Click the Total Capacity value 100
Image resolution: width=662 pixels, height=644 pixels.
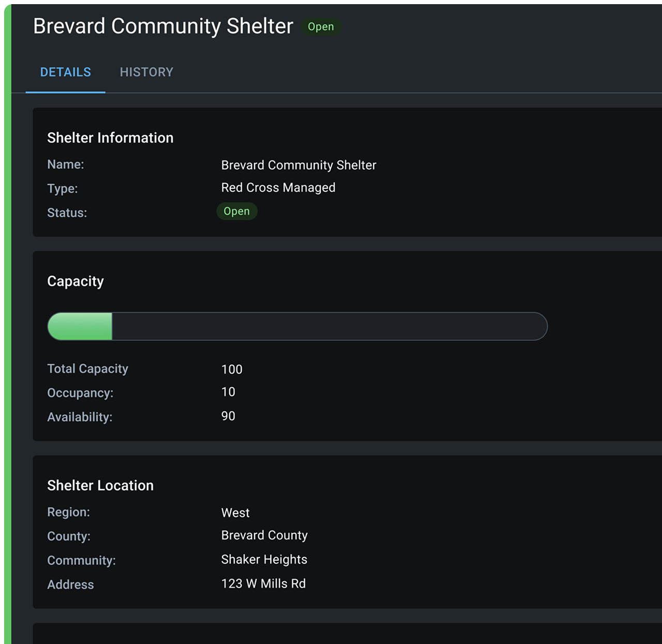coord(232,369)
